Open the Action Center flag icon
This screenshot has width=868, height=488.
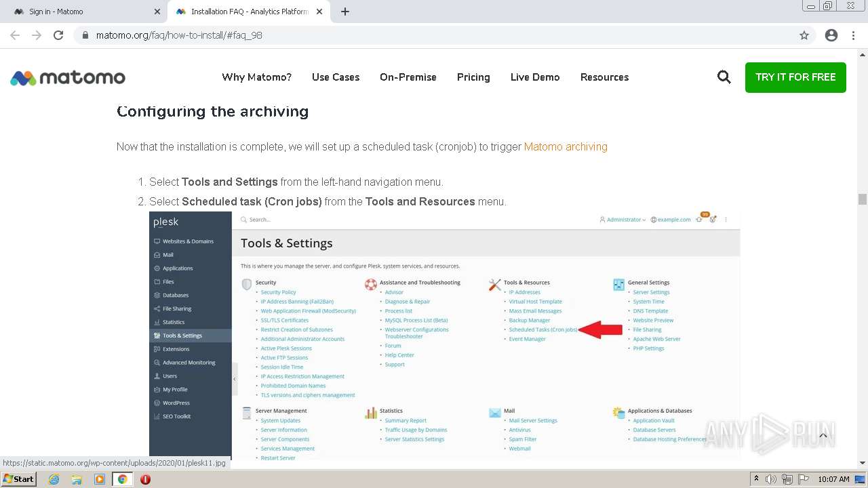(803, 479)
